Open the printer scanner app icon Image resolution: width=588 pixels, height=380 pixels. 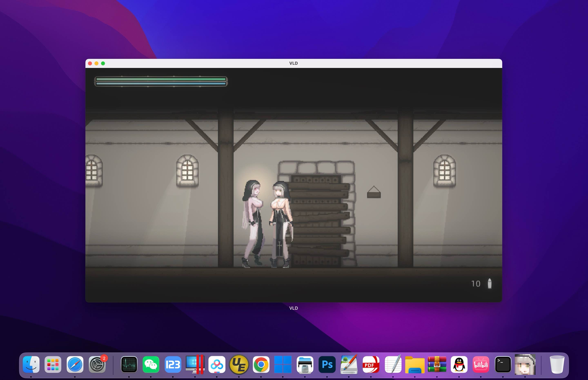click(305, 364)
